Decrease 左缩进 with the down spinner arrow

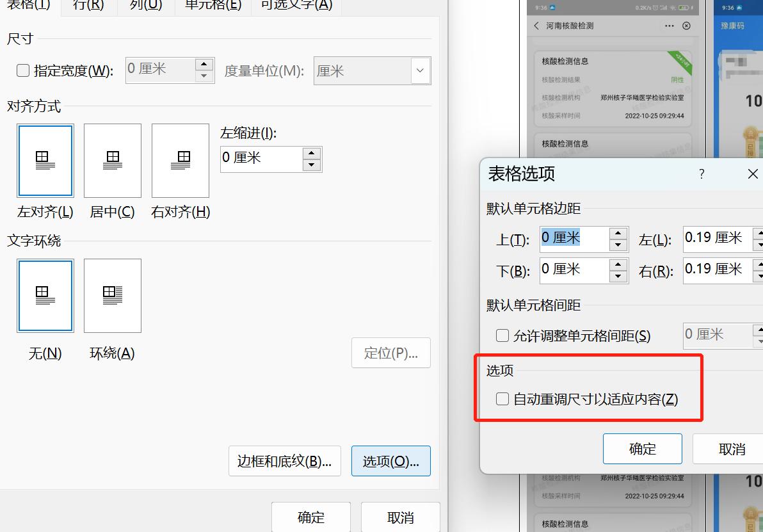[x=311, y=165]
